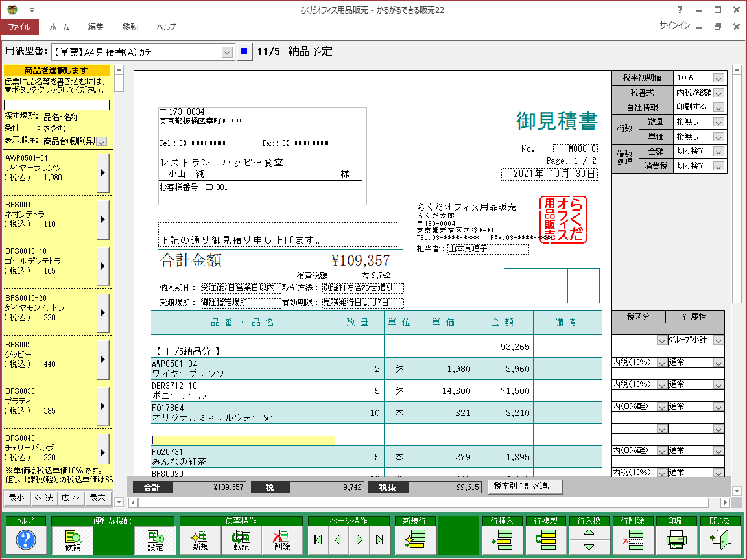747x560 pixels.
Task: Open the 消費税 rounding dropdown
Action: click(x=718, y=166)
